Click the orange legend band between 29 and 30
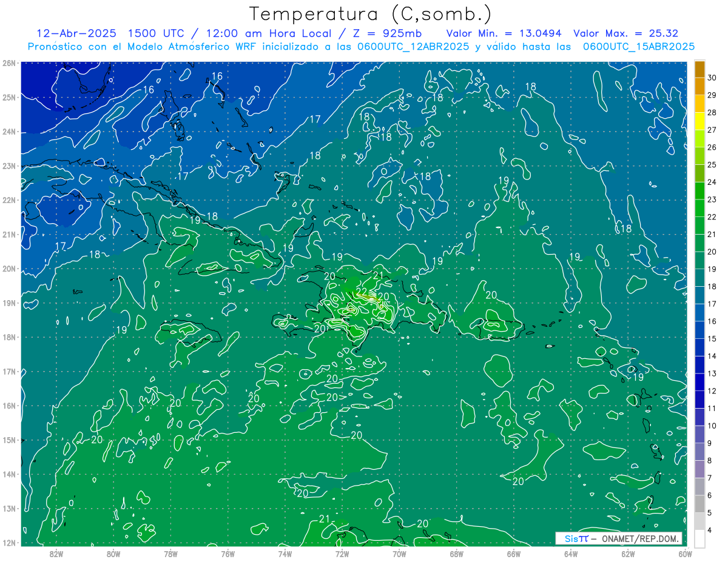This screenshot has width=728, height=562. point(699,87)
